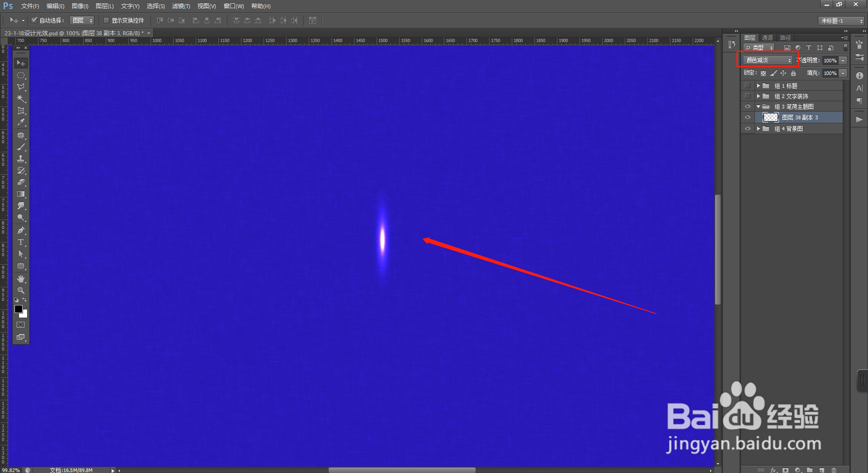The image size is (868, 473).
Task: Open the auto-select 图层 dropdown
Action: [82, 20]
